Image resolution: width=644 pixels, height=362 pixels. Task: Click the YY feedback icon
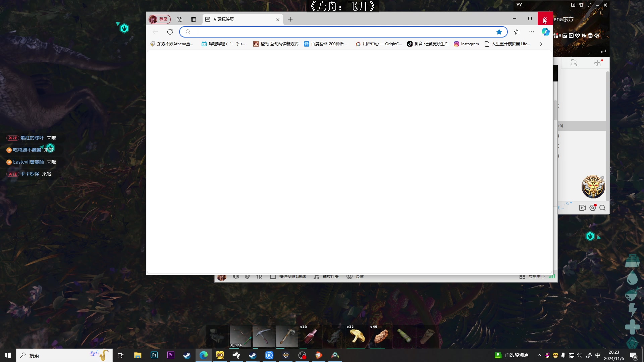tap(573, 5)
